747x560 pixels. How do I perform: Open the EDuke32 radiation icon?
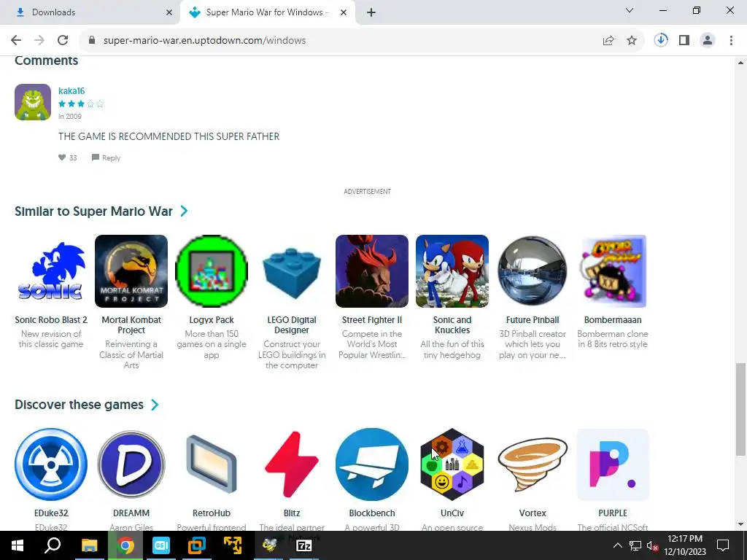click(x=51, y=464)
